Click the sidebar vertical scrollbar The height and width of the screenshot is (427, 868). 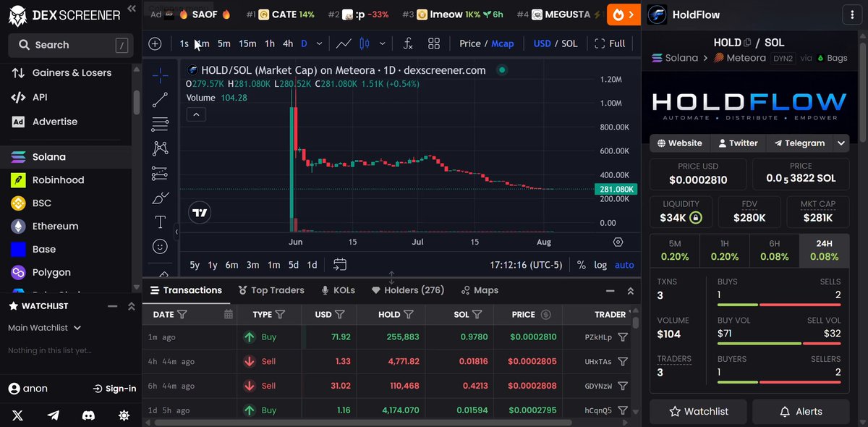click(x=136, y=101)
